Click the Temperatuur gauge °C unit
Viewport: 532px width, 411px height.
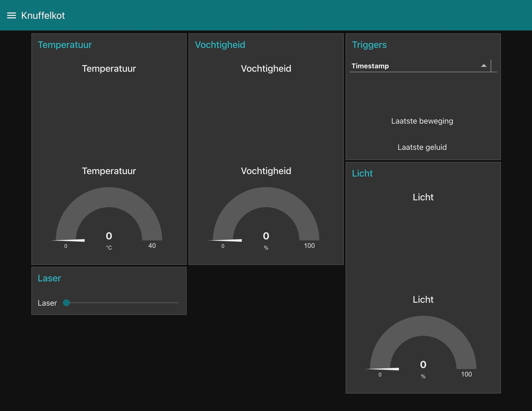pyautogui.click(x=109, y=248)
